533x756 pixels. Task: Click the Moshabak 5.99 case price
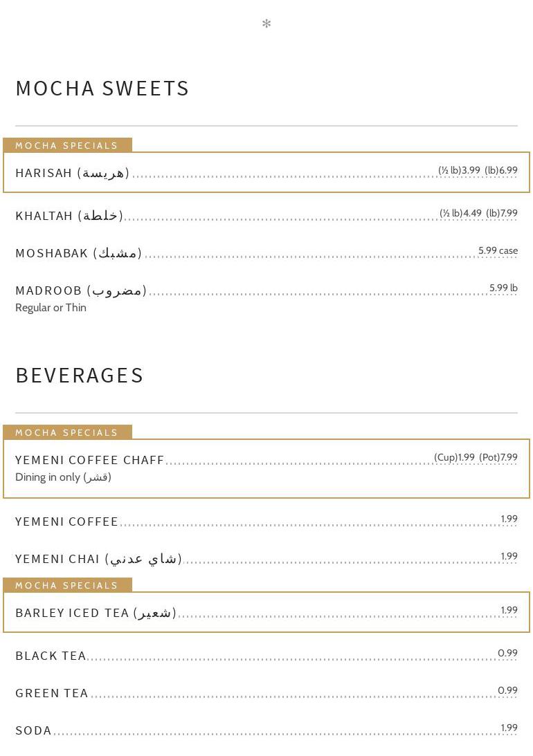(x=498, y=250)
